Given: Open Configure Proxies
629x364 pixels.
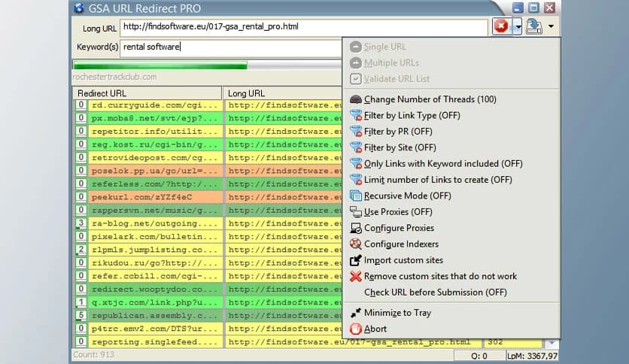Looking at the screenshot, I should (451, 228).
